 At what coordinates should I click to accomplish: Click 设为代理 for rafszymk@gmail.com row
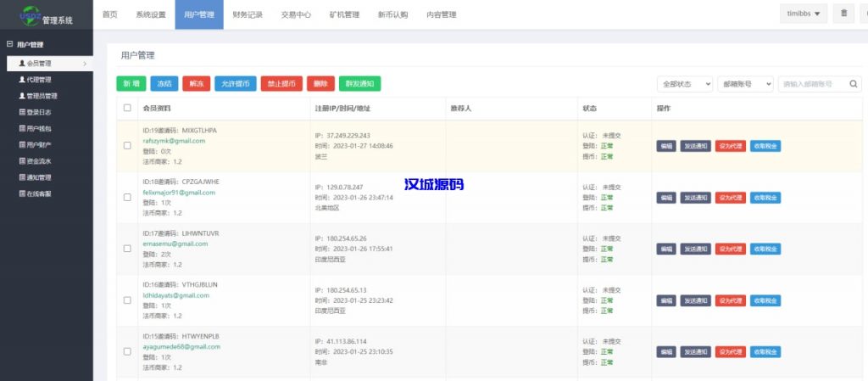click(x=731, y=146)
